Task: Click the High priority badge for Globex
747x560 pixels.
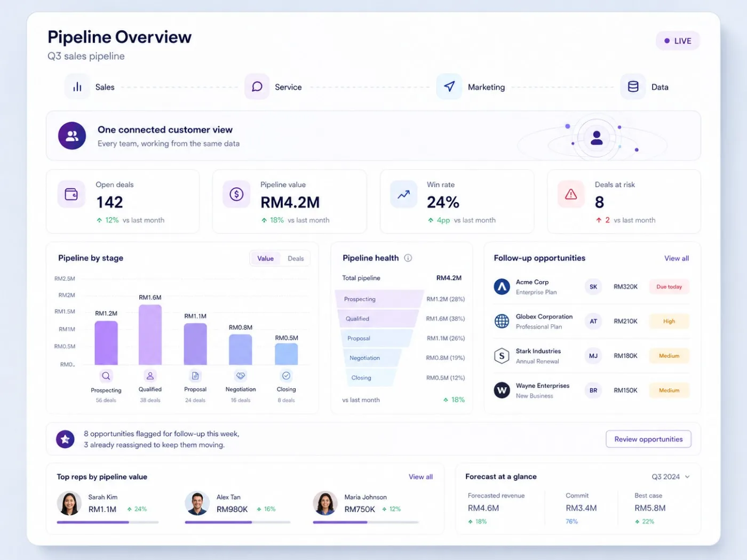Action: point(669,321)
